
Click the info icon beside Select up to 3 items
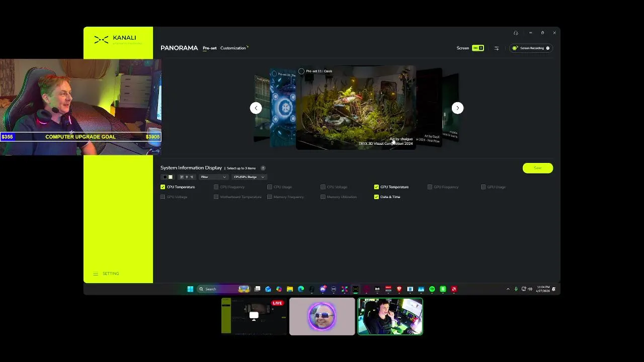pyautogui.click(x=263, y=168)
